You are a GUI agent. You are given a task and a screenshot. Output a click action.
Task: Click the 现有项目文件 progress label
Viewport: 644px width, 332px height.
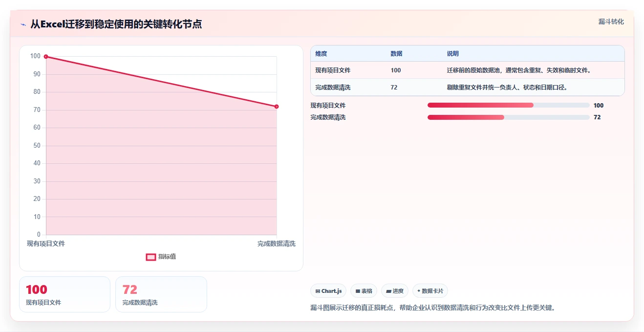tap(328, 106)
